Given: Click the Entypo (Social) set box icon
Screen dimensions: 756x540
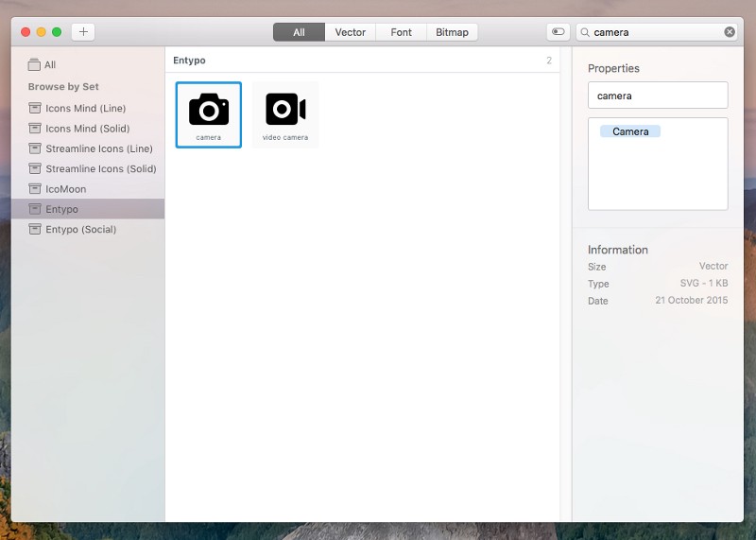Looking at the screenshot, I should [35, 229].
